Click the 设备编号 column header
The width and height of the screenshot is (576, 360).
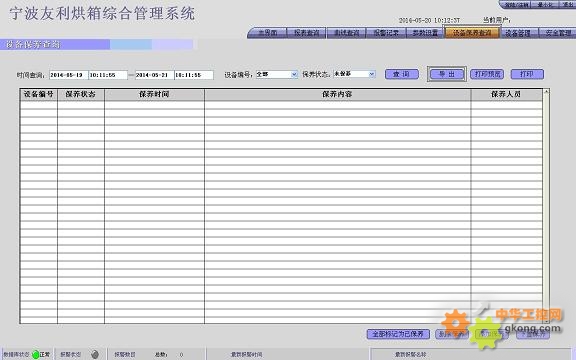pos(39,94)
